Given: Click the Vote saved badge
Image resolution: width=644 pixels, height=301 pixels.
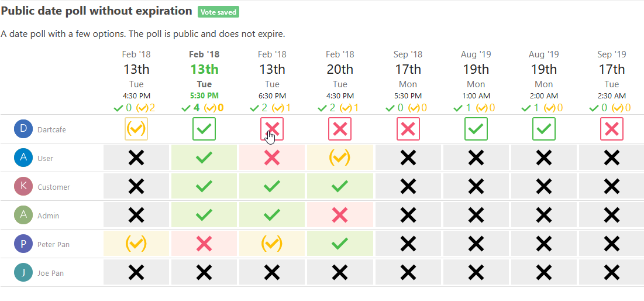Looking at the screenshot, I should click(219, 12).
